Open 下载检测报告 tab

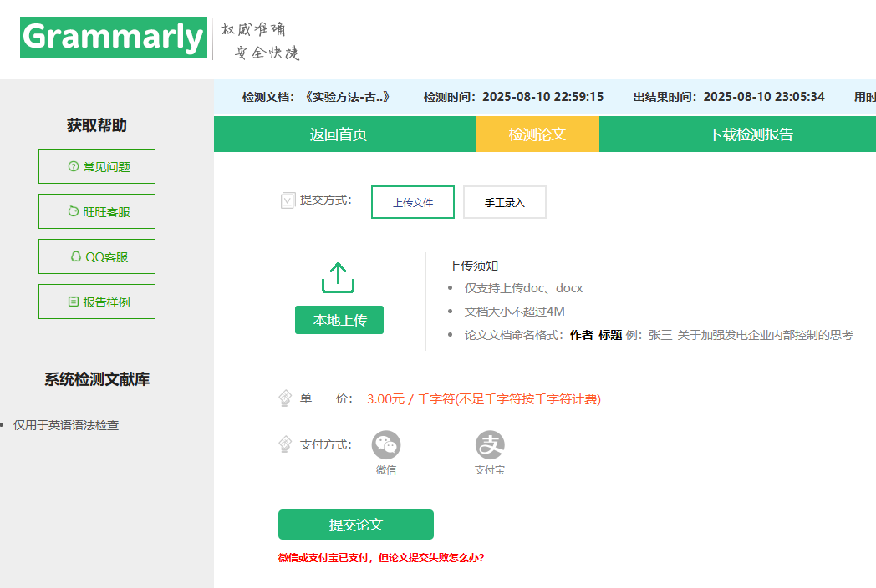click(751, 134)
